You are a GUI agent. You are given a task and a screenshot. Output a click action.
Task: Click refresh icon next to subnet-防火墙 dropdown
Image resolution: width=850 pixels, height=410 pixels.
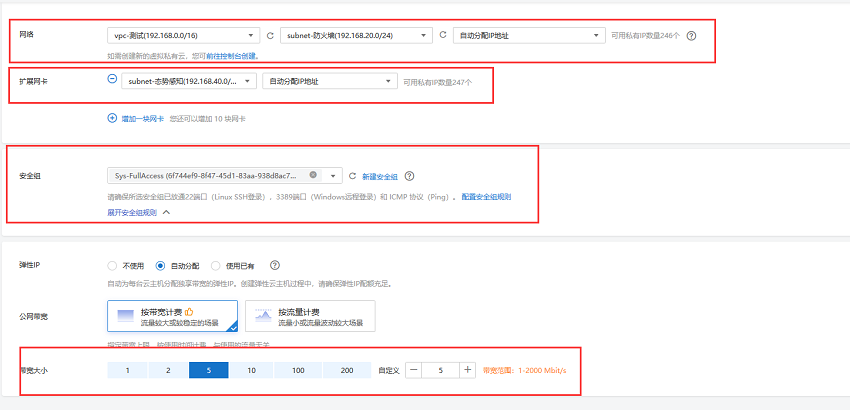443,35
